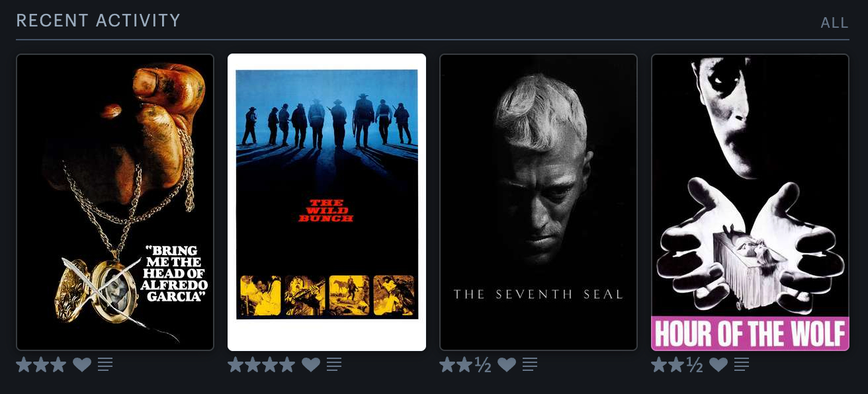
Task: Click the four-star rating under The Wild Bunch
Action: click(261, 364)
